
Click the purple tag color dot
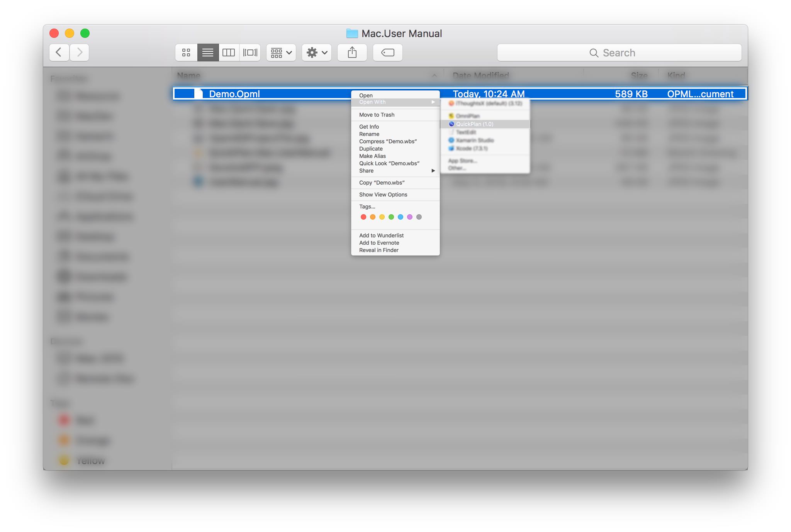(409, 217)
